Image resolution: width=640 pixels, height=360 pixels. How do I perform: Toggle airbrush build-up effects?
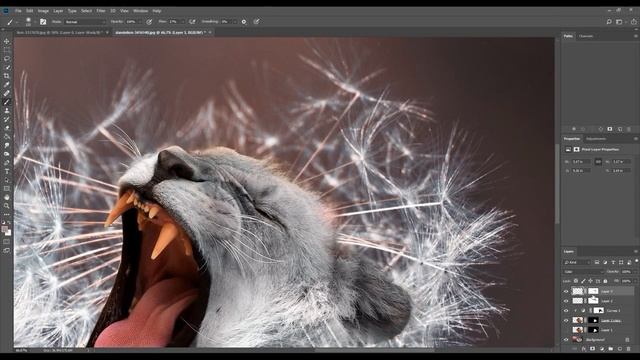[x=192, y=22]
